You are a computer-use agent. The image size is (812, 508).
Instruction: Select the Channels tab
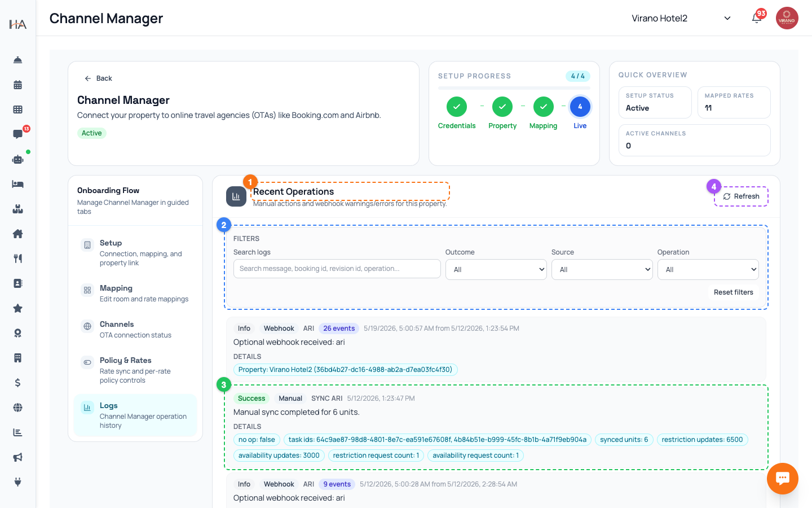click(x=135, y=329)
